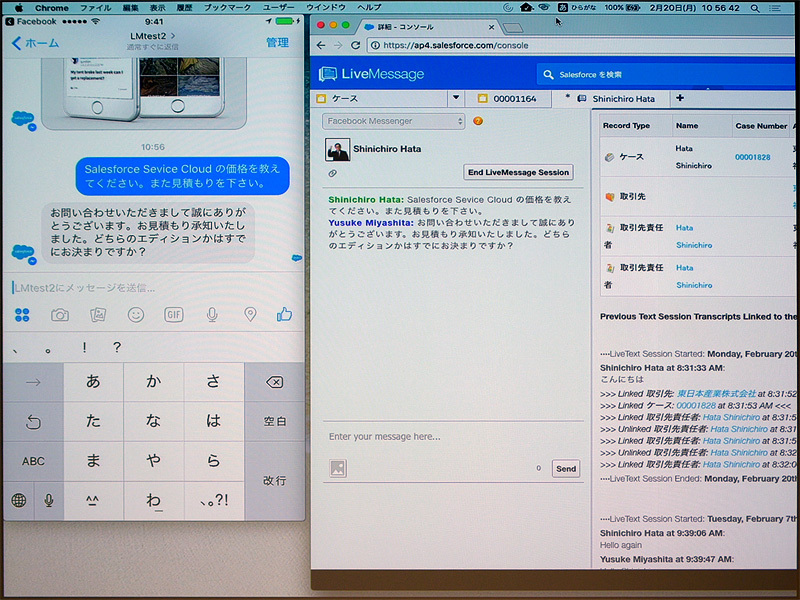Tap the blue sent message bubble
Screen dimensions: 800x600
coord(183,176)
